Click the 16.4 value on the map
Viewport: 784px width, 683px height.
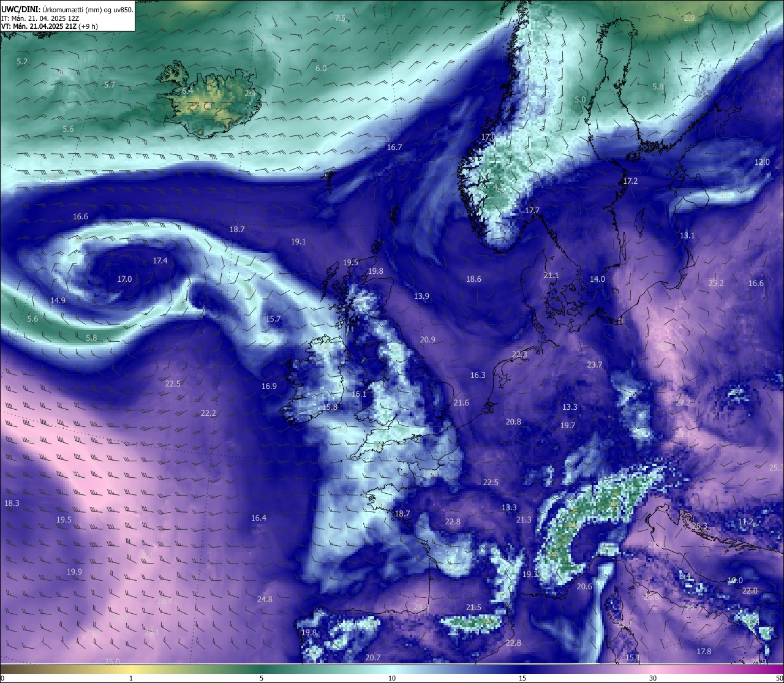[x=258, y=518]
